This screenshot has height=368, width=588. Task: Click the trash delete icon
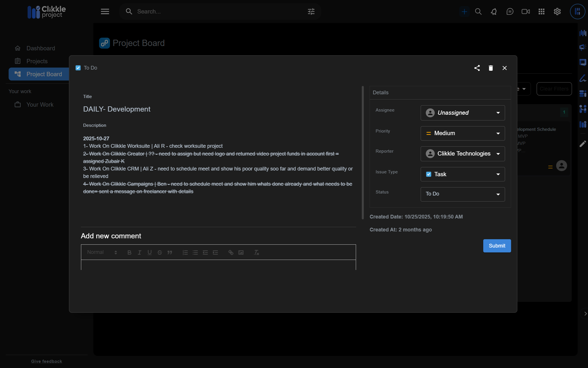click(491, 68)
